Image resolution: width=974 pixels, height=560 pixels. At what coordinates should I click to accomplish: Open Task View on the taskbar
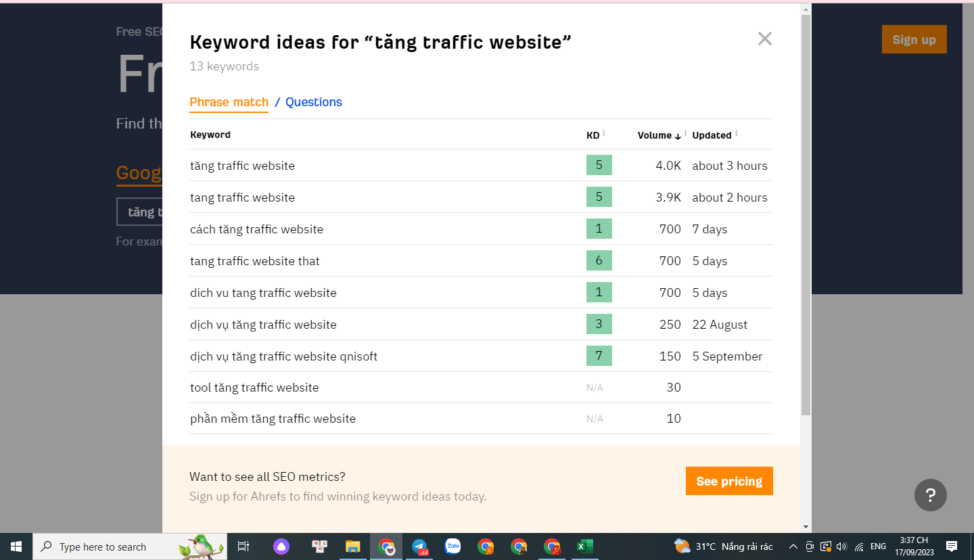pos(243,546)
